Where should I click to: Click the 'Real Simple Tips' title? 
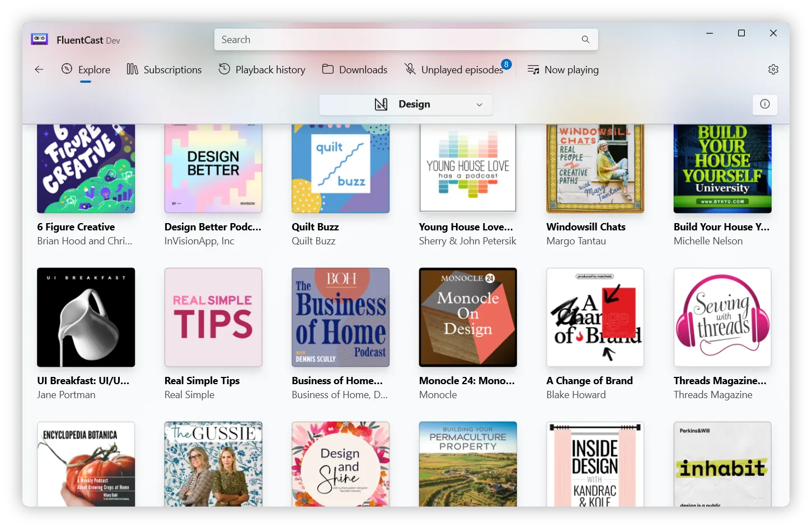coord(202,381)
